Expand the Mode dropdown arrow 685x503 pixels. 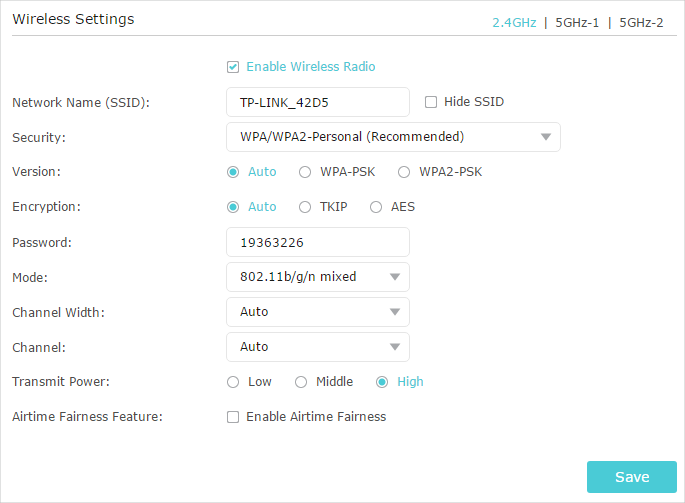point(395,277)
